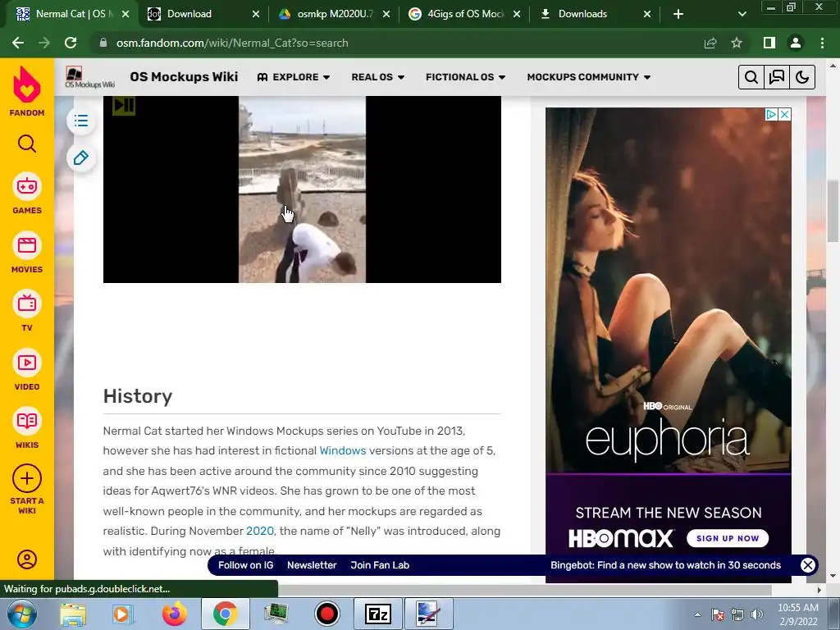Open the OS Mockups Wiki logo
Viewport: 840px width, 630px height.
(89, 77)
